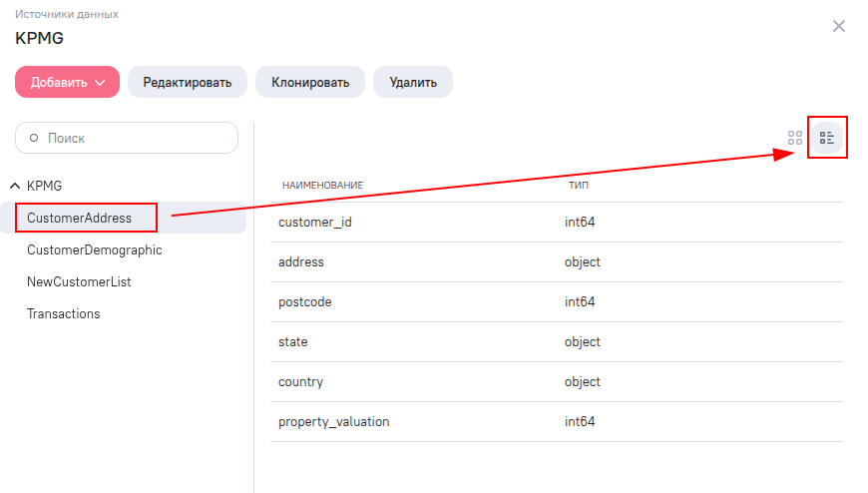Screen dimensions: 868x493
Task: Click the Редактировать button
Action: tap(188, 82)
